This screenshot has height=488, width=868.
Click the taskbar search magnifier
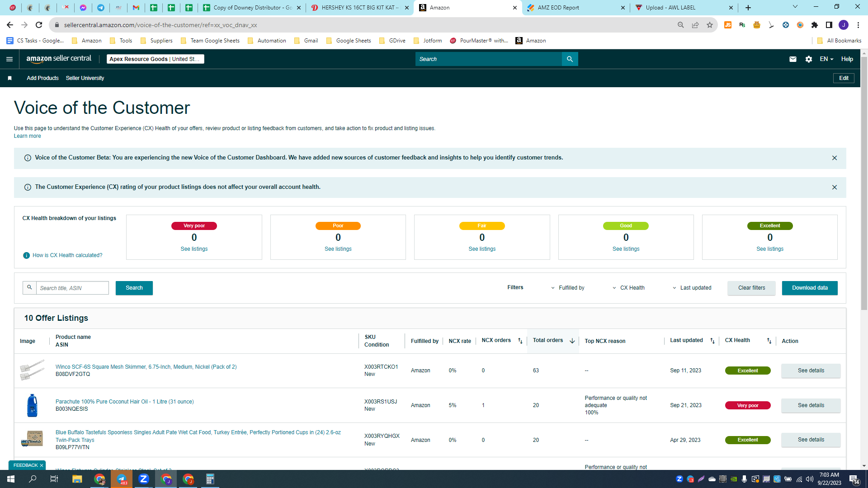pyautogui.click(x=33, y=479)
